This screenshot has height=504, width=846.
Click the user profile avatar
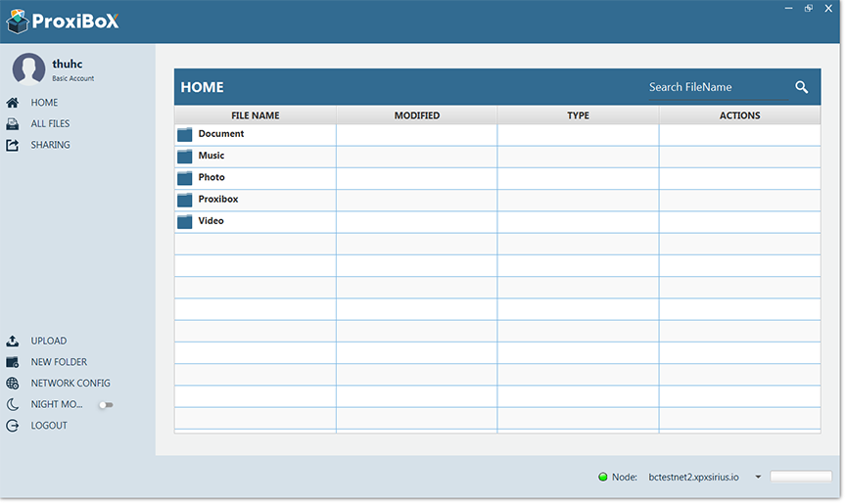pos(28,69)
